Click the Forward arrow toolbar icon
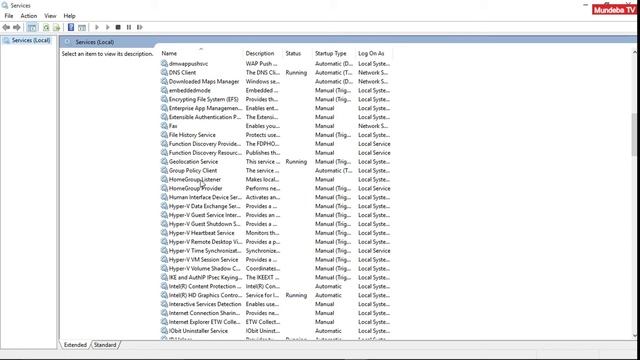This screenshot has width=640, height=360. 17,27
